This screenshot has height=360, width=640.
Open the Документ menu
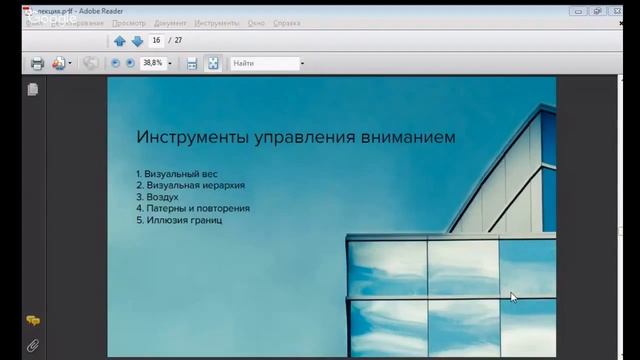170,23
